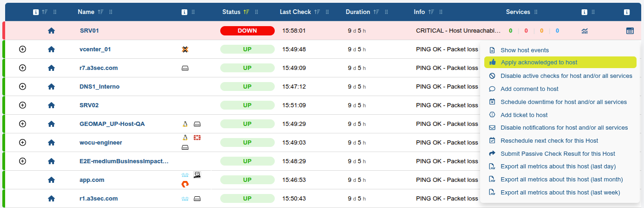Click the firewall icon on wocu-engineer row
The image size is (644, 208).
[197, 138]
